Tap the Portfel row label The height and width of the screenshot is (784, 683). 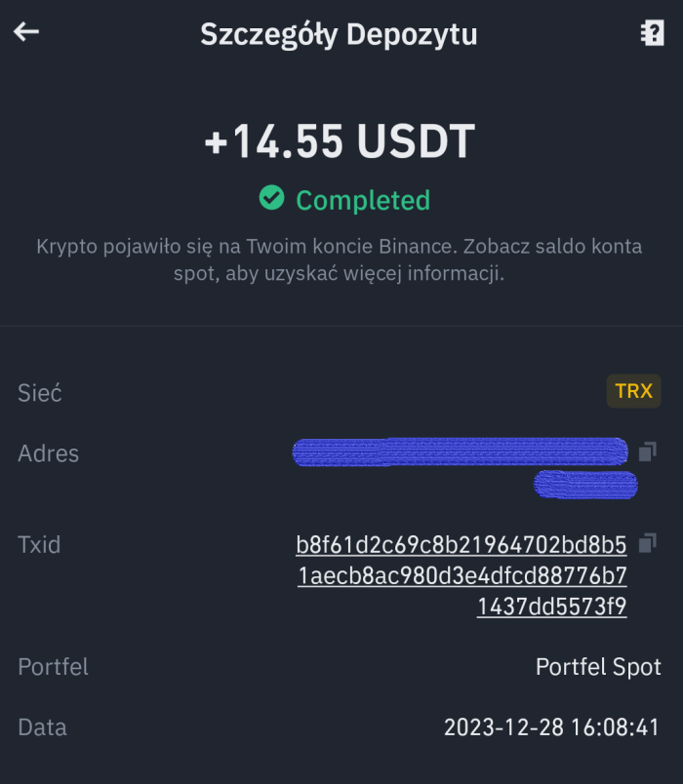53,667
